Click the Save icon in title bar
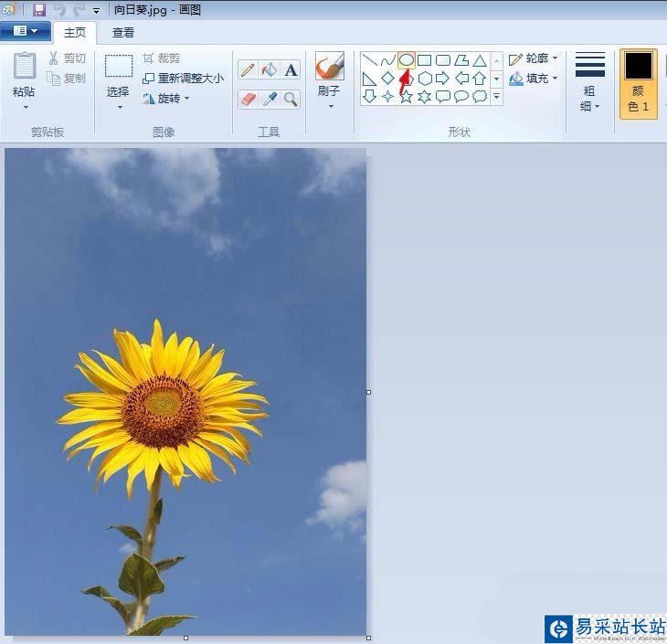 [39, 10]
